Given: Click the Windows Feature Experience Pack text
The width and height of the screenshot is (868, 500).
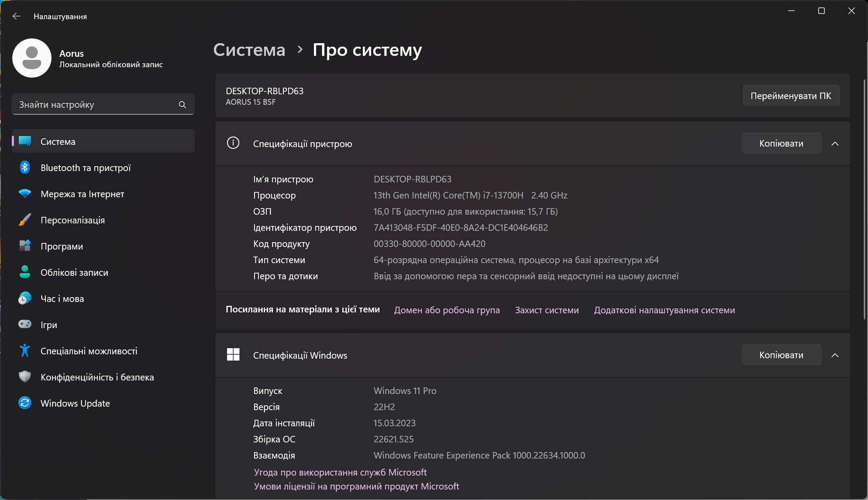Looking at the screenshot, I should click(479, 455).
